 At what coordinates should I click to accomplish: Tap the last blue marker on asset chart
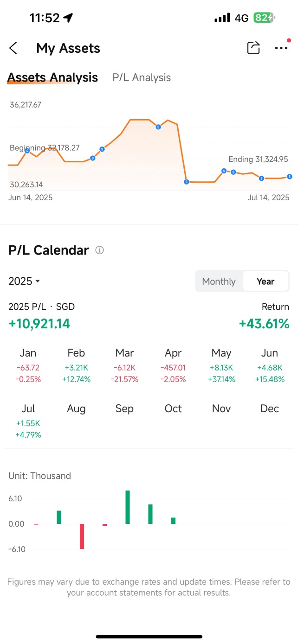point(290,177)
